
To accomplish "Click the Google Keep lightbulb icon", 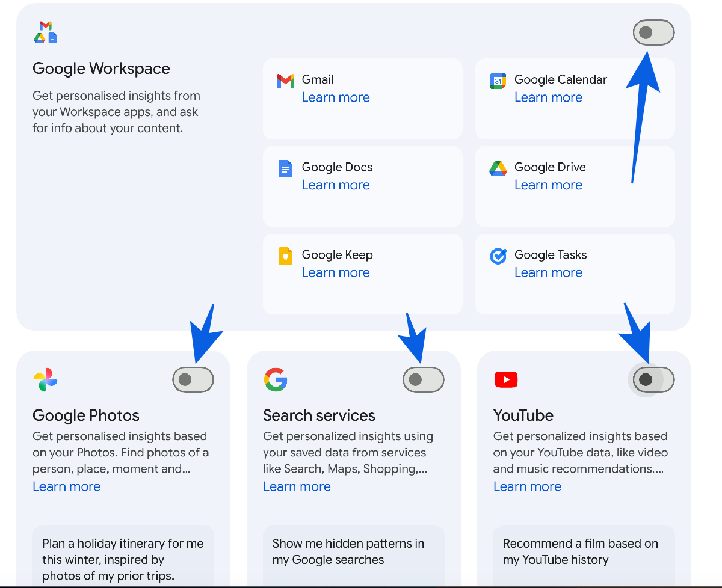I will pos(285,256).
